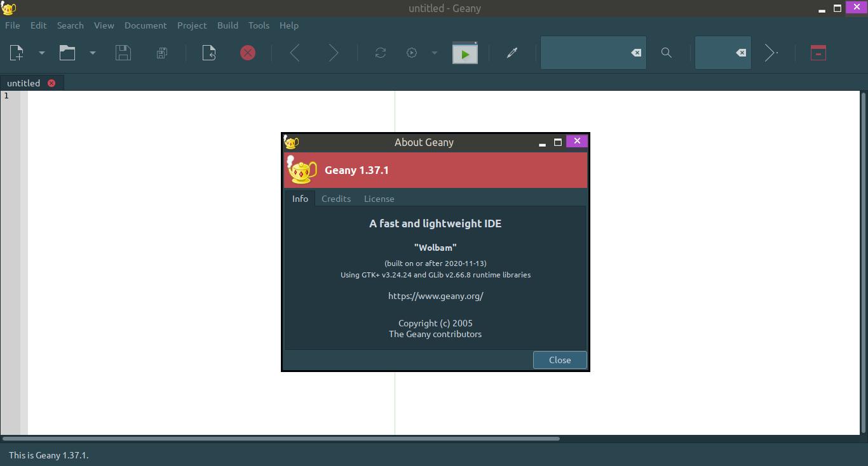
Task: Click the New file toolbar icon
Action: pos(17,53)
